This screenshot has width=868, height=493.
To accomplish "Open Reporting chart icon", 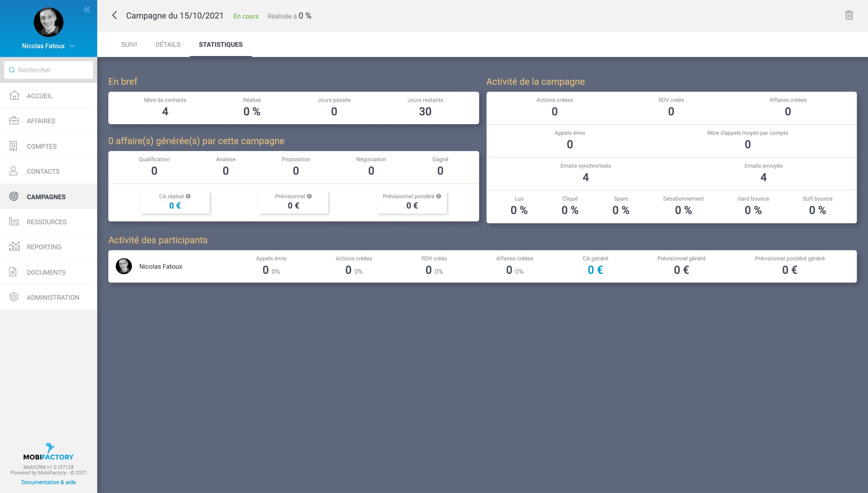I will (14, 246).
